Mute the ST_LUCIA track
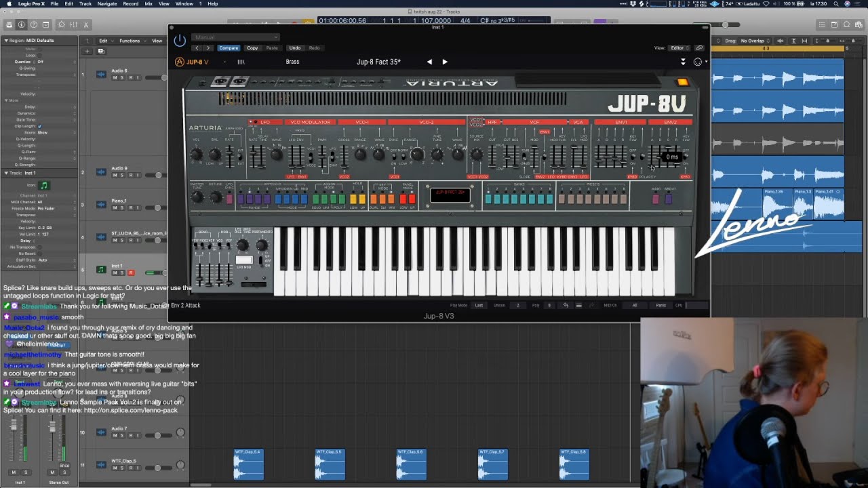Screen dimensions: 868x488 (115, 240)
